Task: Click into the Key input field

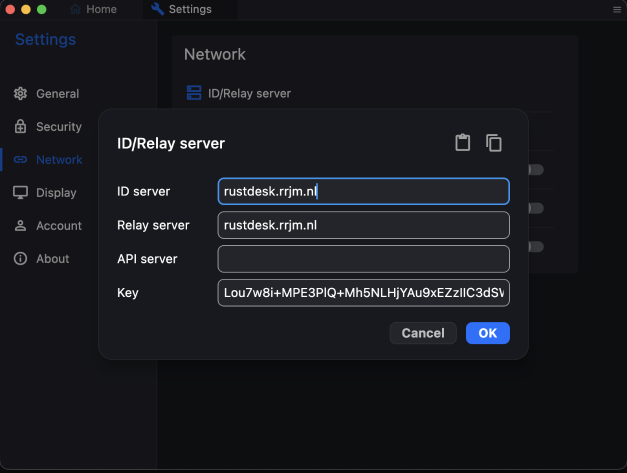Action: point(363,293)
